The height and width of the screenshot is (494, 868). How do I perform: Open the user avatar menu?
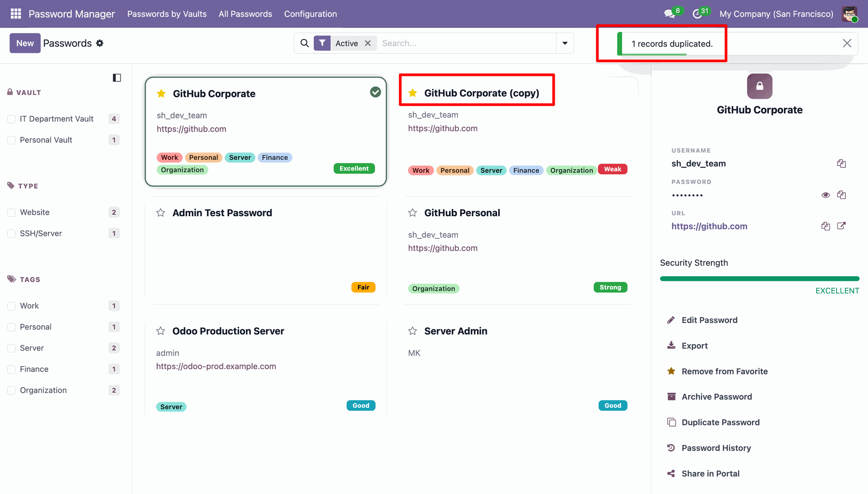849,14
